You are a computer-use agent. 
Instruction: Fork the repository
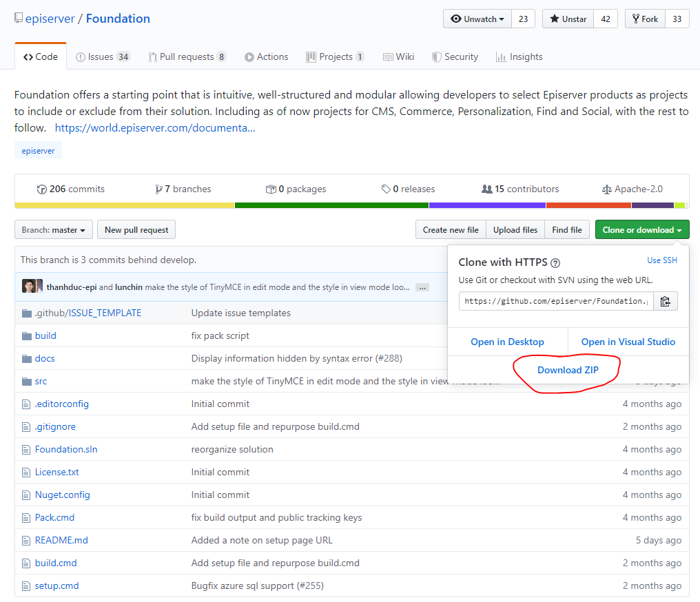tap(645, 19)
